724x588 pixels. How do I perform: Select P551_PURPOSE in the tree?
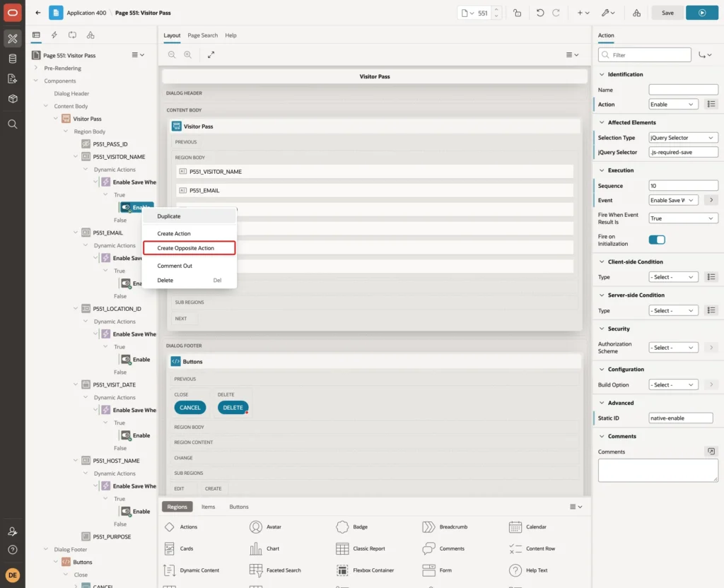click(112, 537)
